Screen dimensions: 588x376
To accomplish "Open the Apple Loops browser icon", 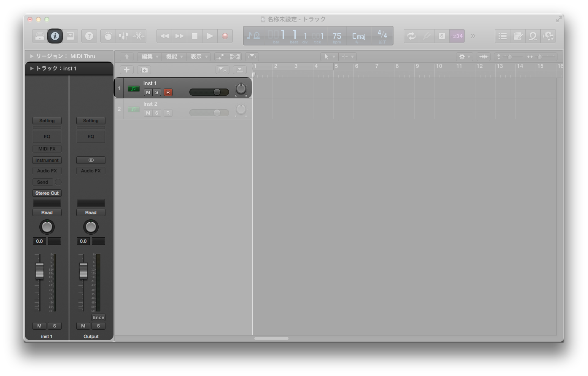I will pos(532,36).
